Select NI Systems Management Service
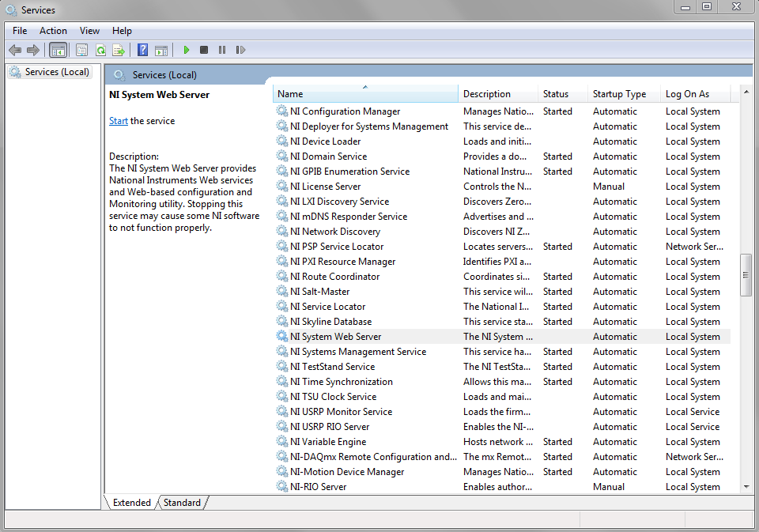The image size is (759, 532). (x=501, y=351)
